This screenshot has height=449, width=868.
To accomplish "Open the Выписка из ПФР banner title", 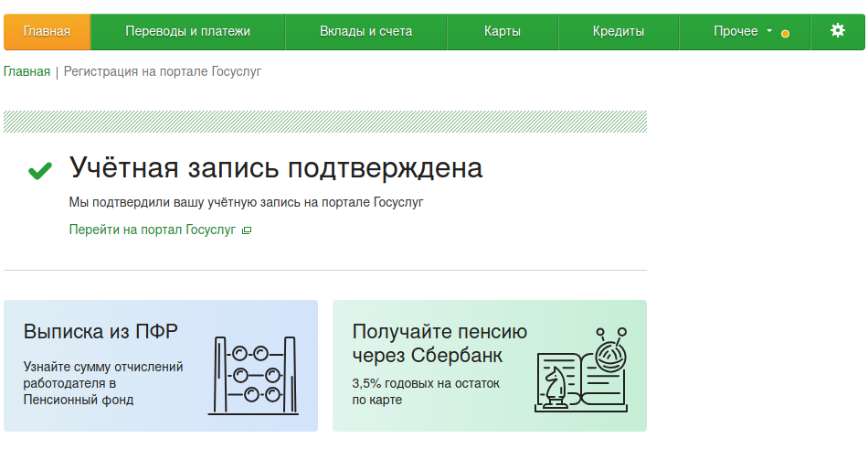I will pos(101,331).
